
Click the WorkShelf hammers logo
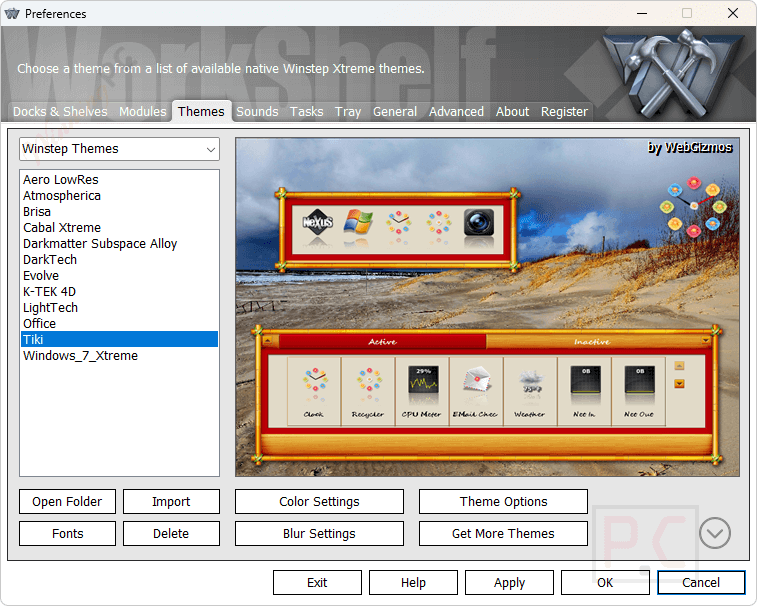pos(674,73)
